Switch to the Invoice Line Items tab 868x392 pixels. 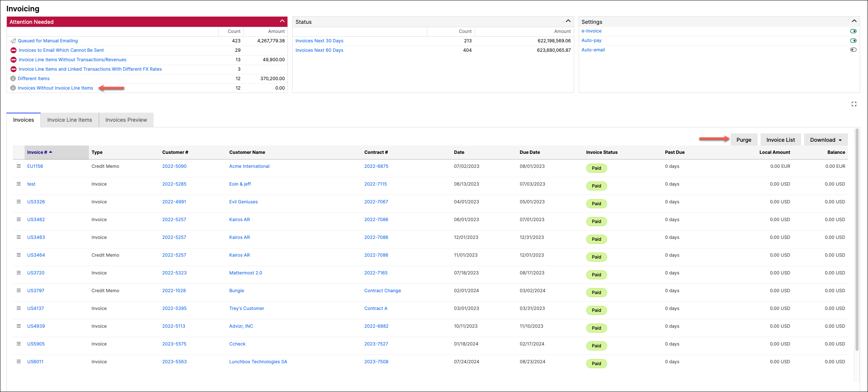point(70,120)
